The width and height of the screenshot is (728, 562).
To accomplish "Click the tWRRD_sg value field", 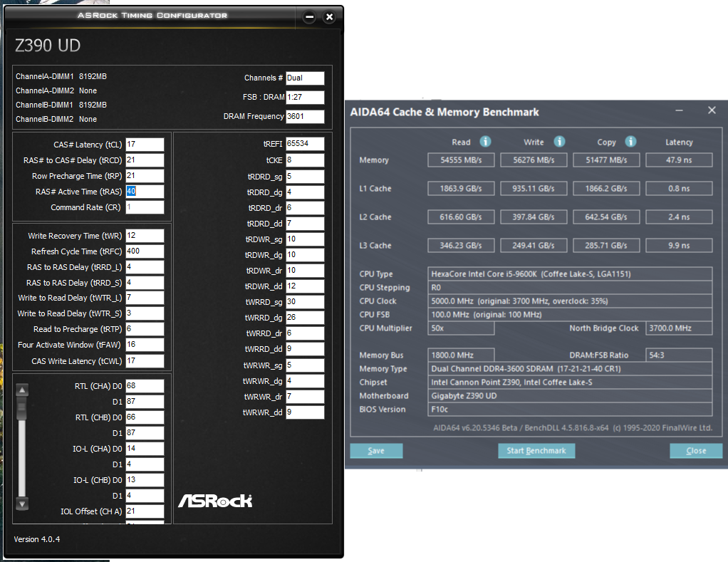I will coord(305,302).
